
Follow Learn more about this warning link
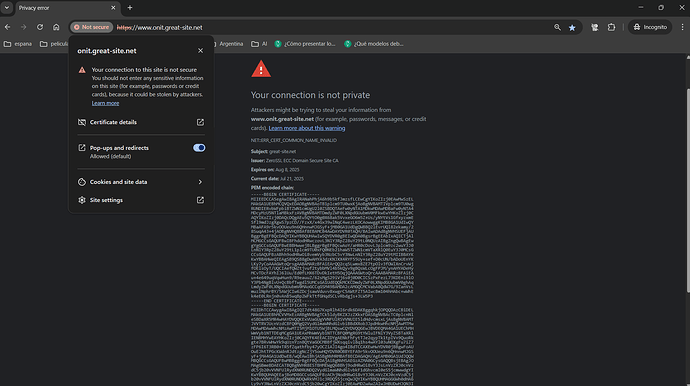(x=307, y=128)
